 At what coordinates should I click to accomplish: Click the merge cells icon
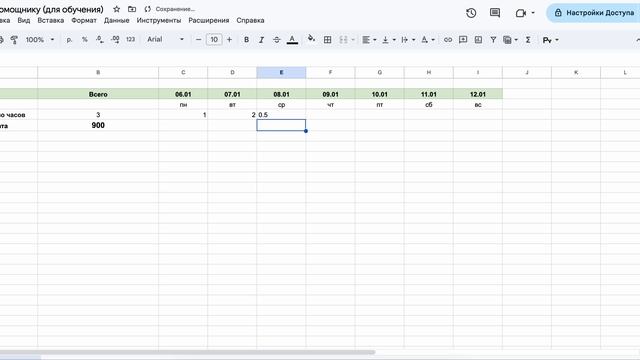[x=343, y=40]
